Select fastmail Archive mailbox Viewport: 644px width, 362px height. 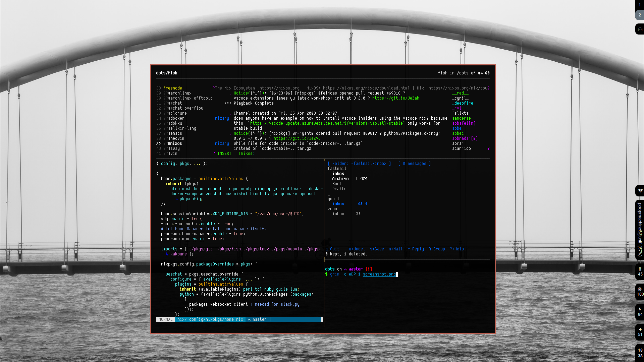tap(340, 179)
